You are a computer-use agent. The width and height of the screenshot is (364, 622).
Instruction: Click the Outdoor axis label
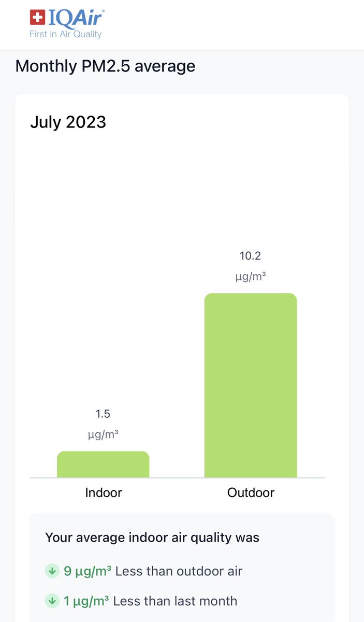(x=251, y=492)
